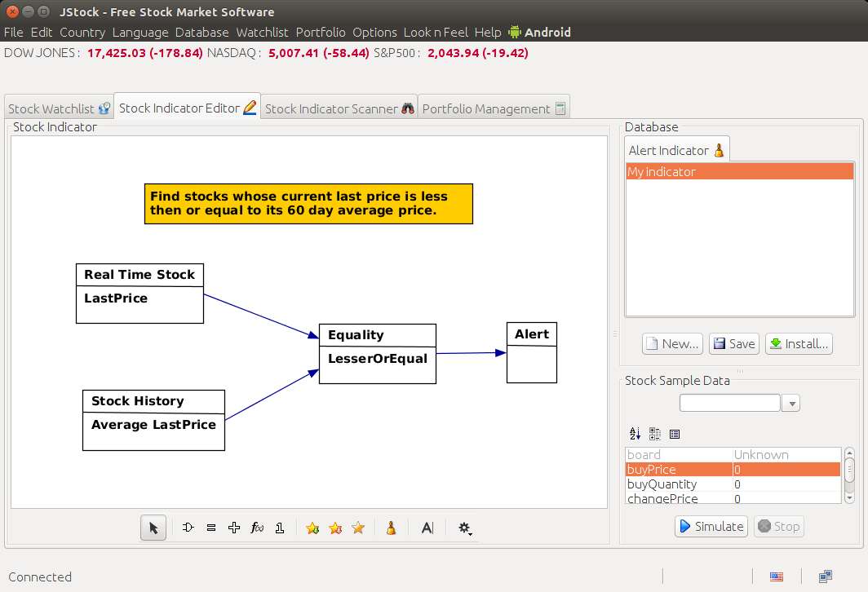Sort sample data alphabetically with A-Z icon
The width and height of the screenshot is (868, 592).
[635, 434]
